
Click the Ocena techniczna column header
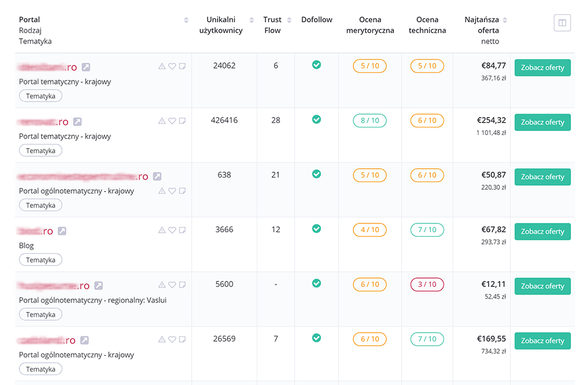(x=427, y=25)
